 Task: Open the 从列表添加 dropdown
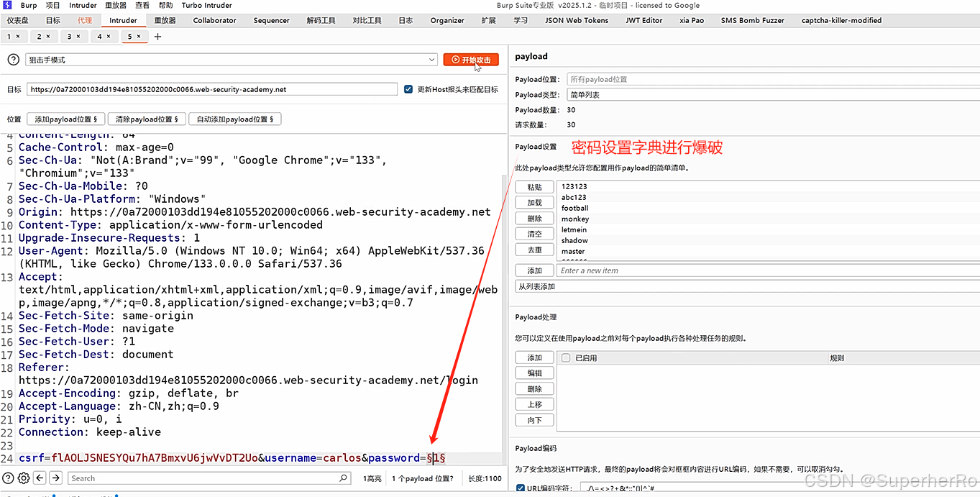pos(748,286)
